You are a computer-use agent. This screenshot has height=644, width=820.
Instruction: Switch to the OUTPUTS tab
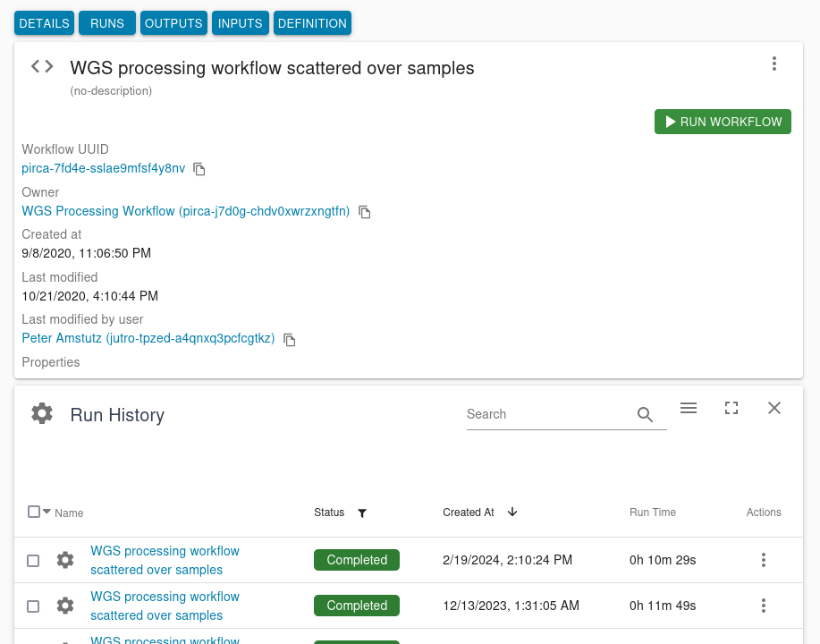click(173, 23)
